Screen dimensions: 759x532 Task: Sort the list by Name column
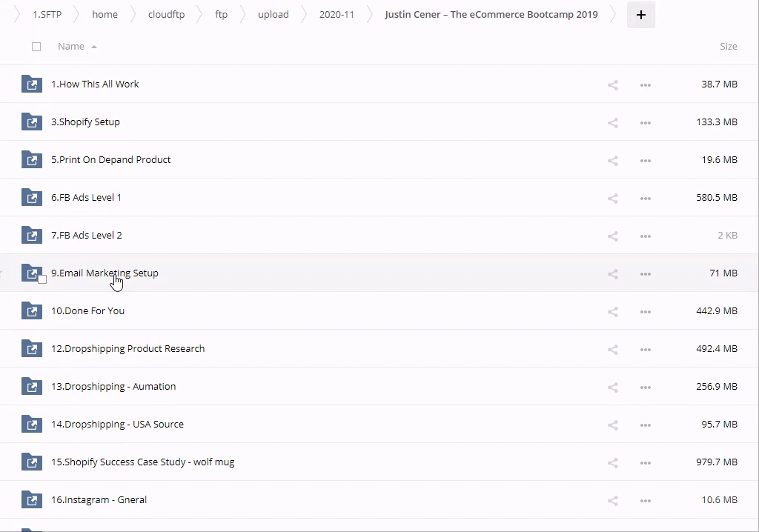coord(71,47)
